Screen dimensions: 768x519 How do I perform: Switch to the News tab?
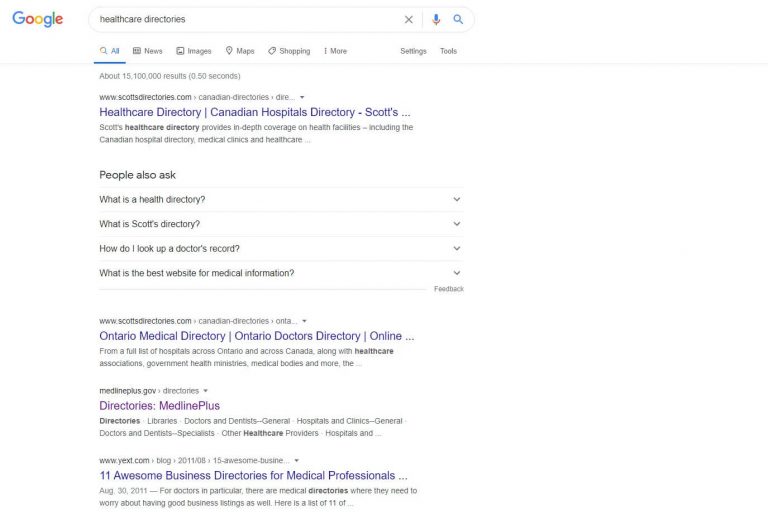coord(147,51)
